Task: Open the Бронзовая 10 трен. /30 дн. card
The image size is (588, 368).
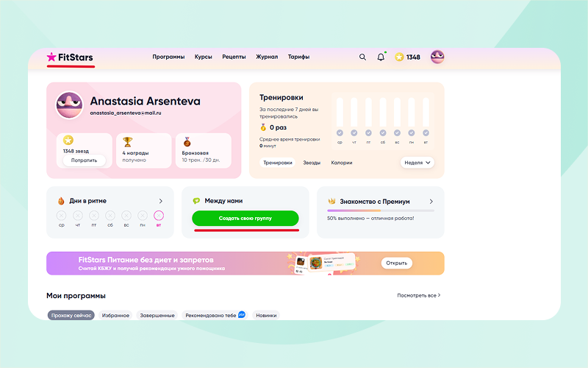Action: coord(204,151)
